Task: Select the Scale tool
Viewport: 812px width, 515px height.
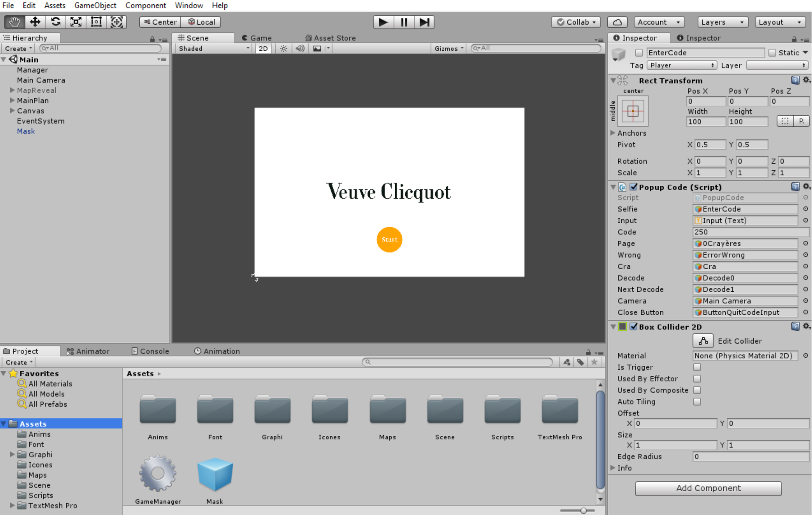Action: coord(76,22)
